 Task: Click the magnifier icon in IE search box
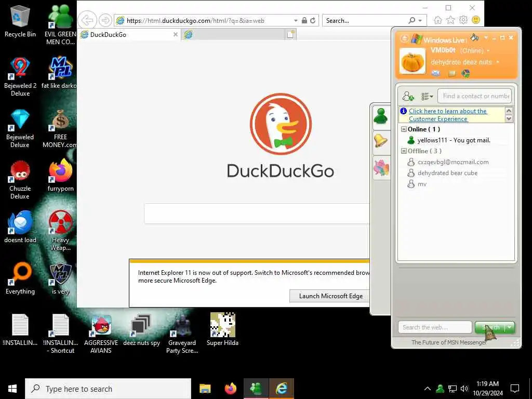click(412, 20)
